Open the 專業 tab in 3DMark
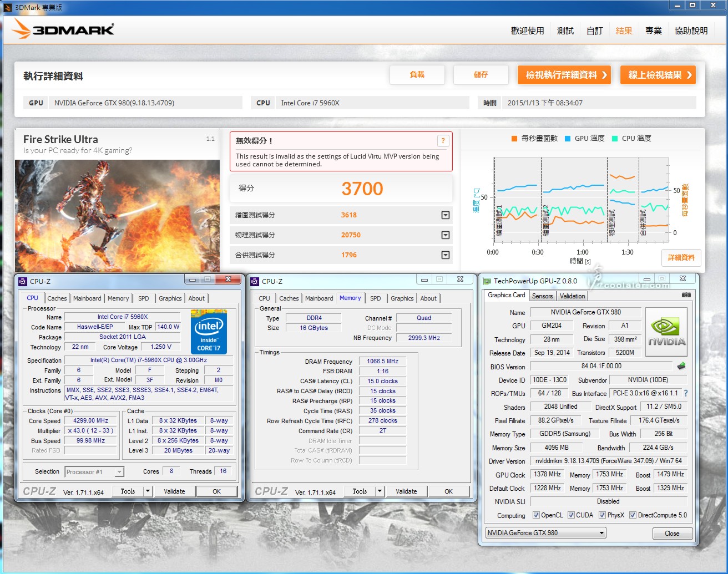Image resolution: width=728 pixels, height=574 pixels. [x=654, y=31]
